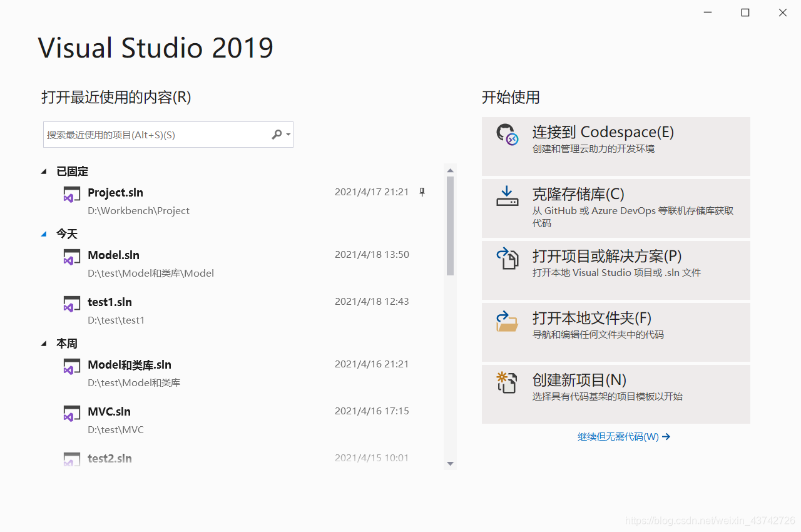801x532 pixels.
Task: Click the date 2021/4/16 21:21
Action: point(372,364)
